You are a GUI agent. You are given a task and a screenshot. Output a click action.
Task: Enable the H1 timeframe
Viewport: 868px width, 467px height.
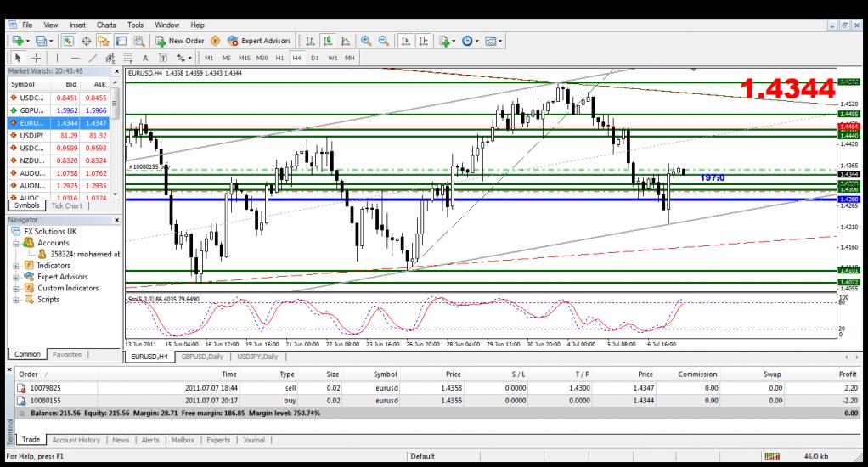coord(279,58)
